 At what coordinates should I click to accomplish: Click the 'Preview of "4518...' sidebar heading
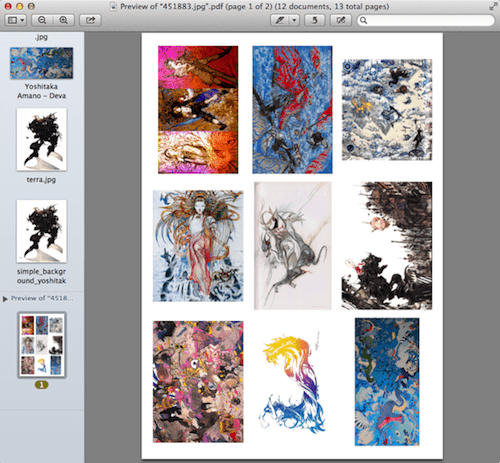(42, 298)
